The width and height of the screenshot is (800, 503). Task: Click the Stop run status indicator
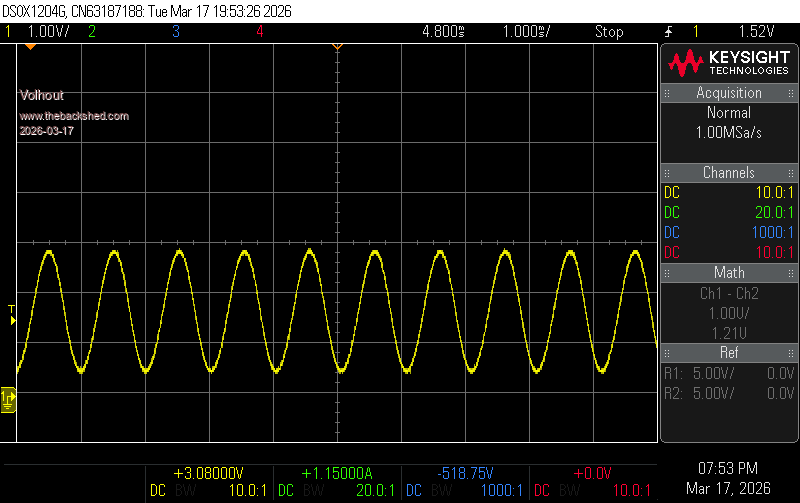[x=609, y=32]
